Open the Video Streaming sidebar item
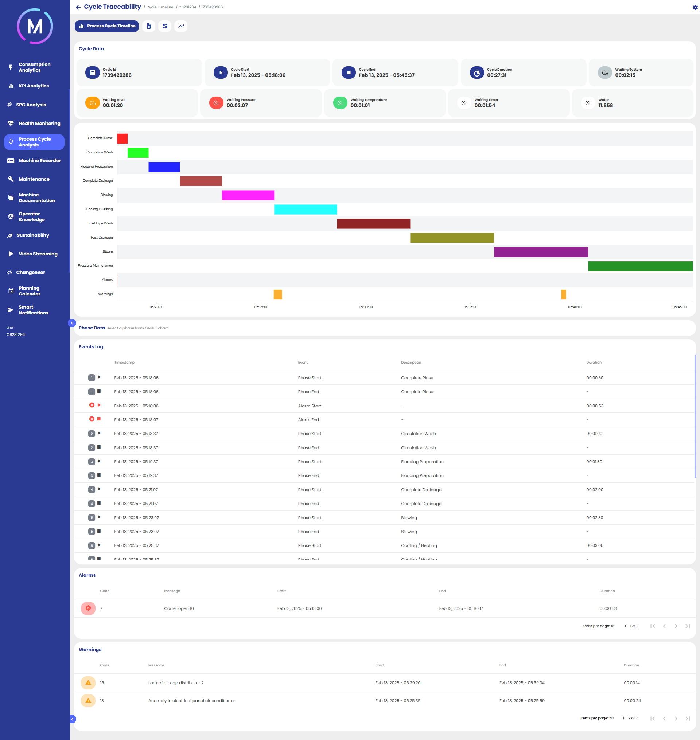The height and width of the screenshot is (740, 700). (38, 254)
